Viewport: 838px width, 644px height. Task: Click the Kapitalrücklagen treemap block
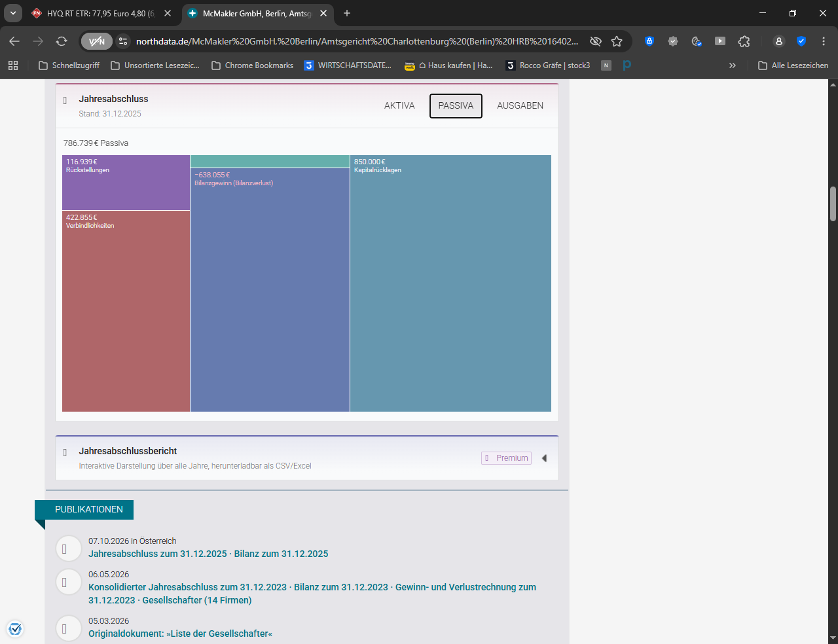tap(450, 283)
